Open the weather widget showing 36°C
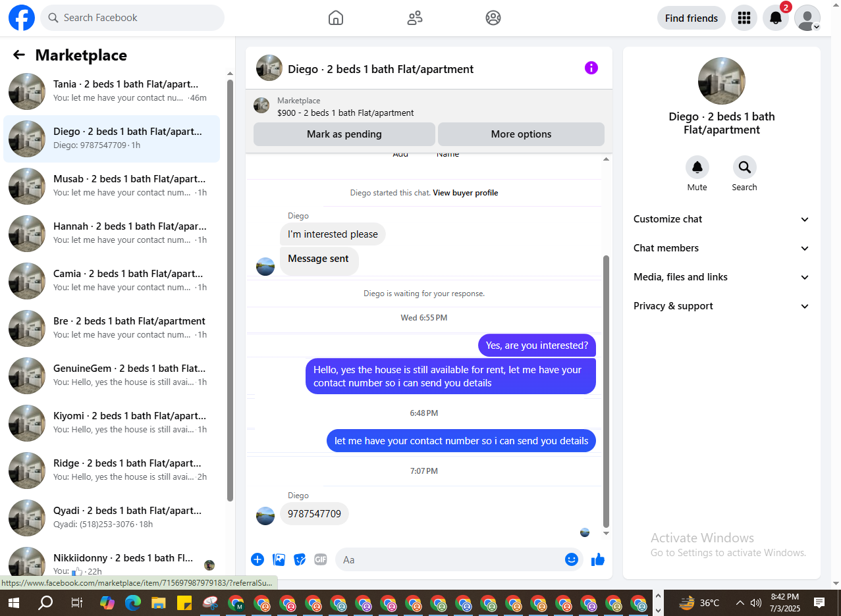The width and height of the screenshot is (841, 616). [x=699, y=603]
